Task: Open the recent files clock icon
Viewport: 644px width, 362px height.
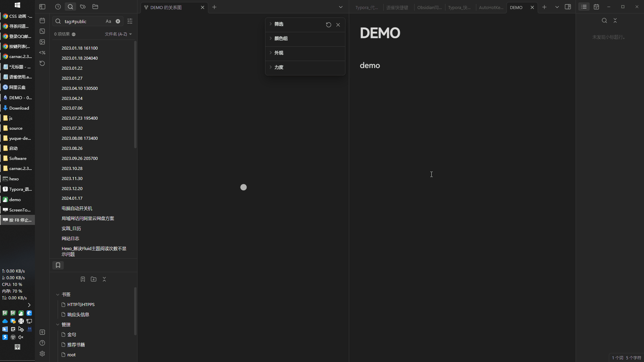Action: (58, 7)
